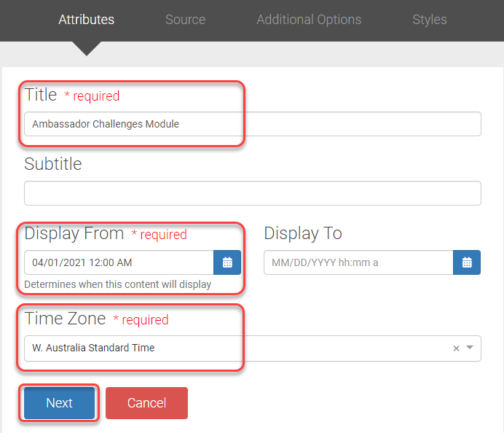Open the Source tab

[185, 20]
